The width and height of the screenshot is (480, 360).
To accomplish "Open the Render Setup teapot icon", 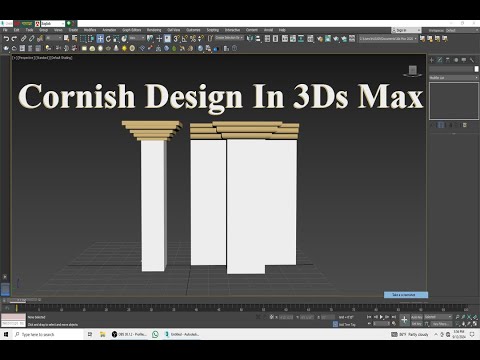I will tap(320, 39).
